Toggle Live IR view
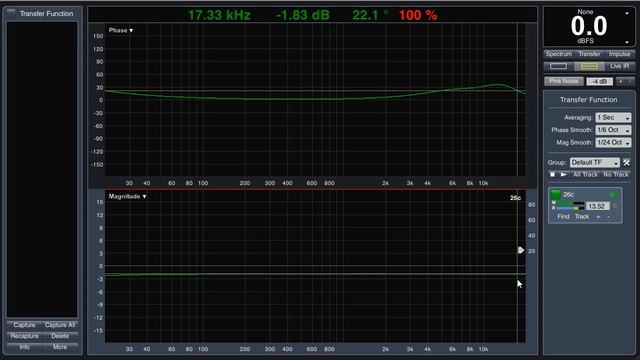Image resolution: width=640 pixels, height=360 pixels. tap(619, 66)
